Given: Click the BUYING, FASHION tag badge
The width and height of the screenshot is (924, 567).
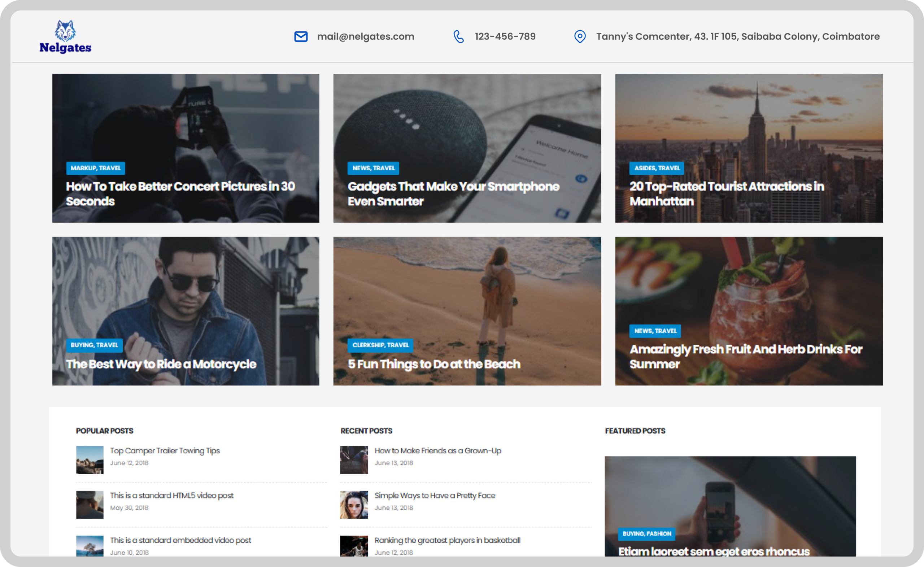Looking at the screenshot, I should pos(646,534).
